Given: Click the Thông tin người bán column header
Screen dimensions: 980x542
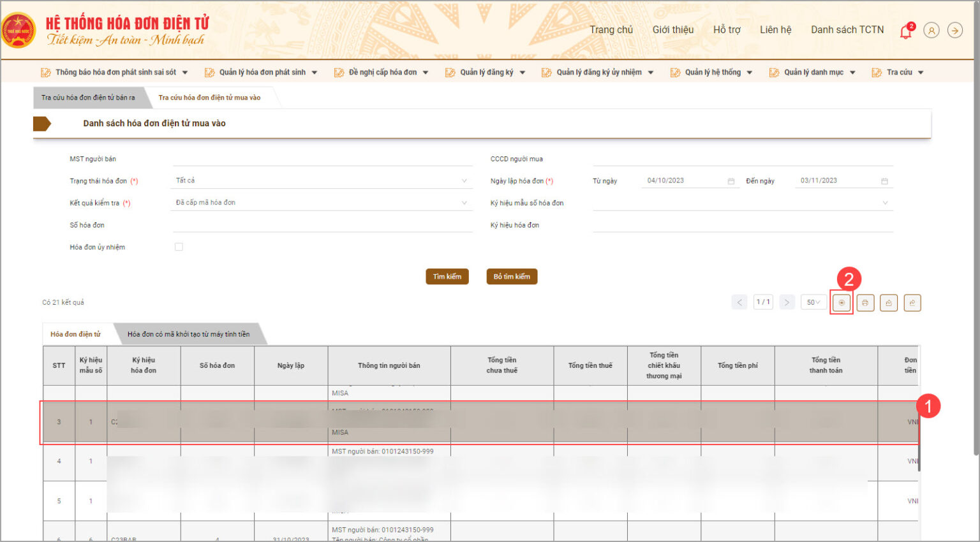Looking at the screenshot, I should pyautogui.click(x=389, y=365).
